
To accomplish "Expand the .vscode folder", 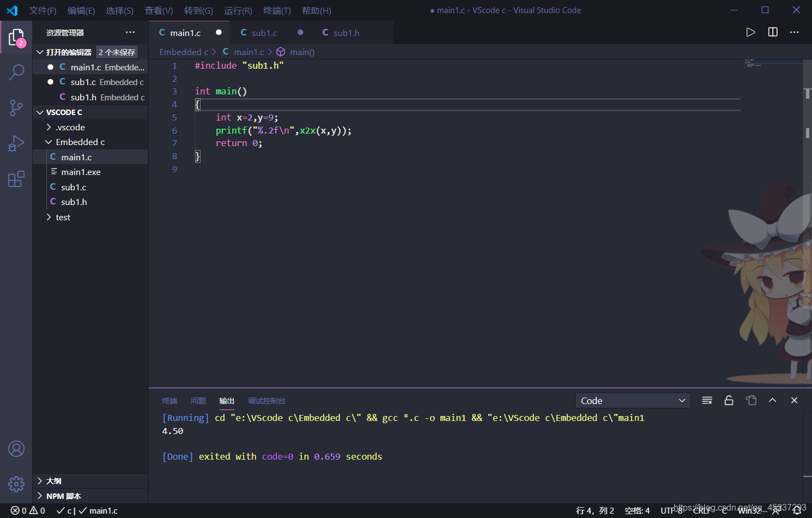I will pyautogui.click(x=90, y=127).
